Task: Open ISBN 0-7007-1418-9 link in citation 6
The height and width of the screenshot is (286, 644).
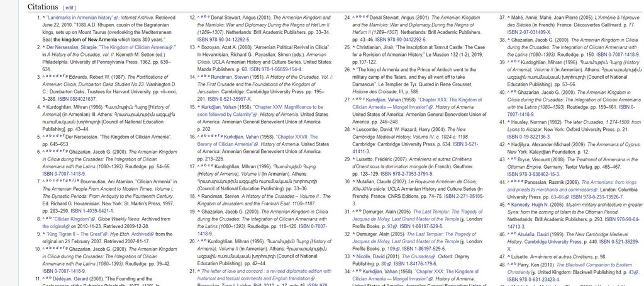Action: 64,174
